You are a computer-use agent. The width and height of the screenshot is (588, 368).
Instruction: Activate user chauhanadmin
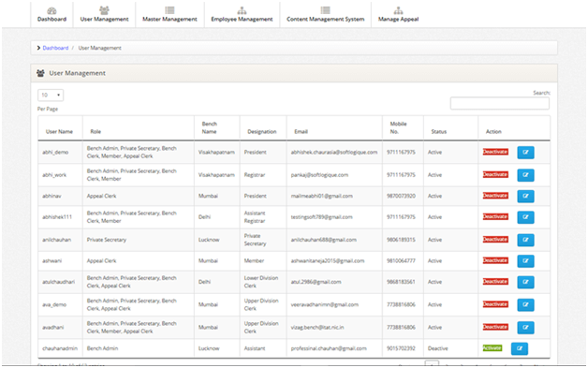[492, 348]
